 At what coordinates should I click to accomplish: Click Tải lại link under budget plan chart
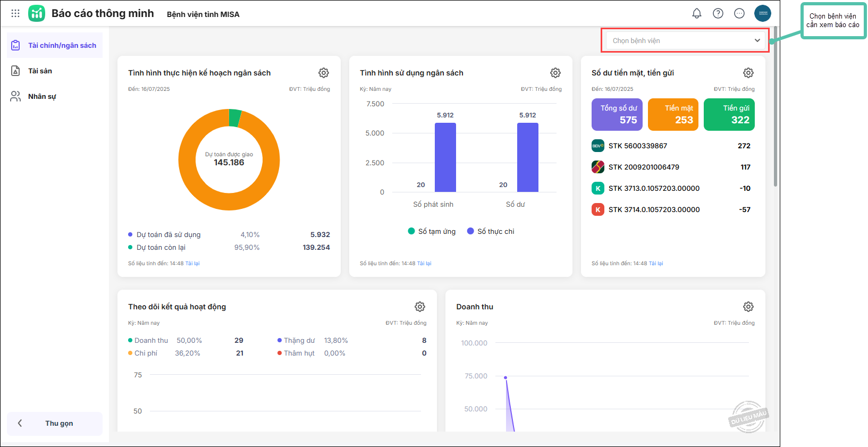(192, 263)
